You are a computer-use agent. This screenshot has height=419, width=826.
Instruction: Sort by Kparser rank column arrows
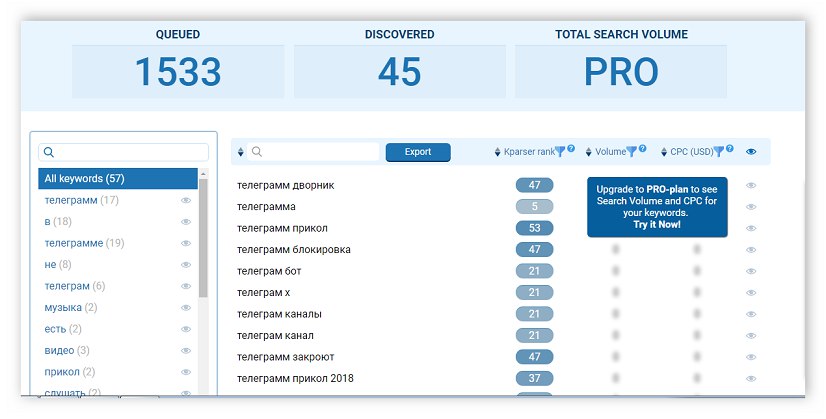click(x=497, y=152)
